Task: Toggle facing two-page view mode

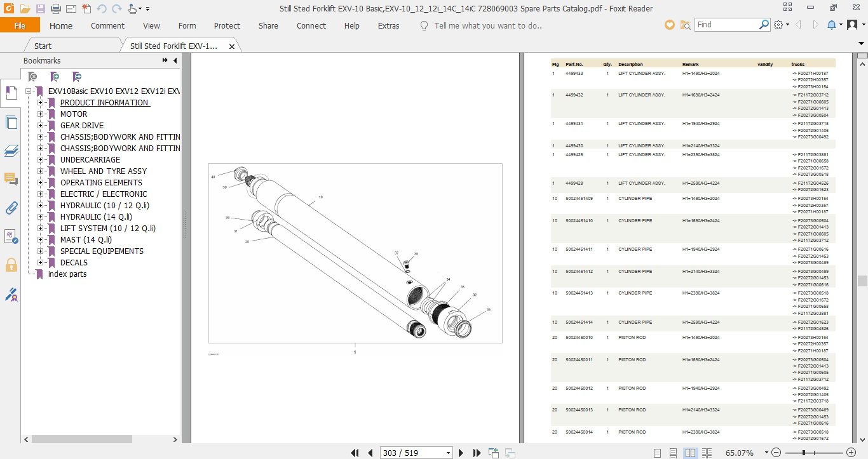Action: point(691,453)
